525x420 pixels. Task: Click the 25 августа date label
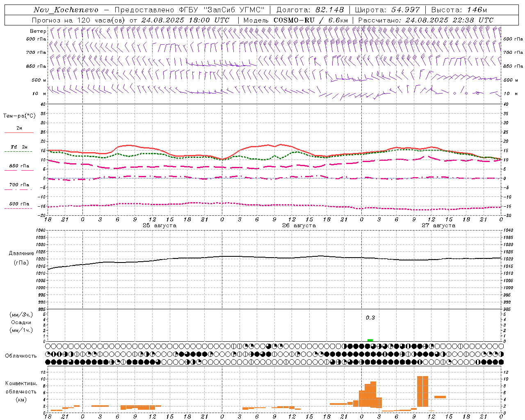click(x=160, y=226)
